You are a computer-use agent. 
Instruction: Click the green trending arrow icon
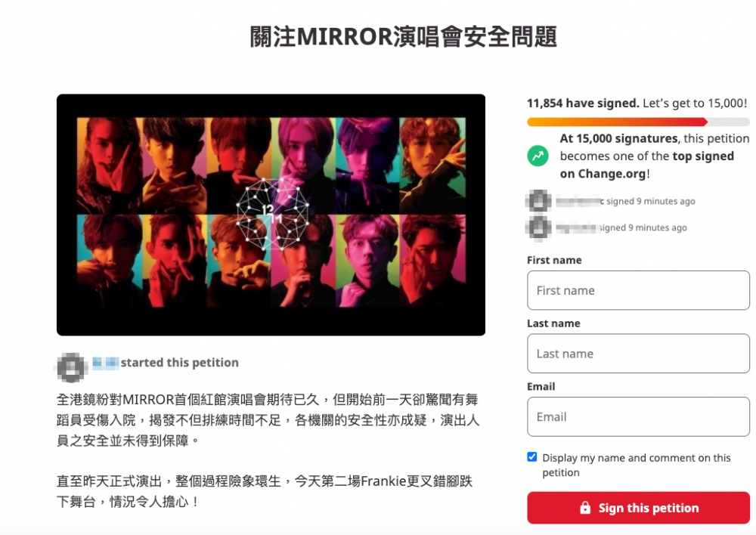[538, 156]
